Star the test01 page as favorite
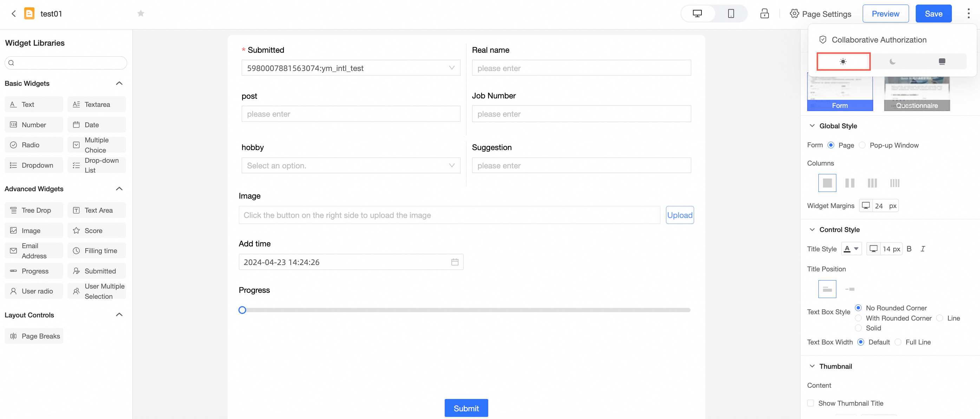The height and width of the screenshot is (419, 980). pos(141,14)
